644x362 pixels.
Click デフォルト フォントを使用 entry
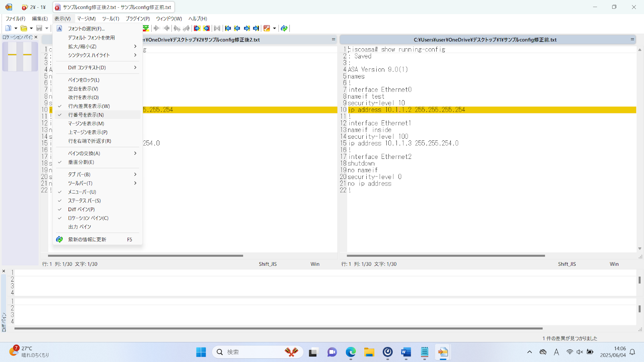tap(97, 37)
